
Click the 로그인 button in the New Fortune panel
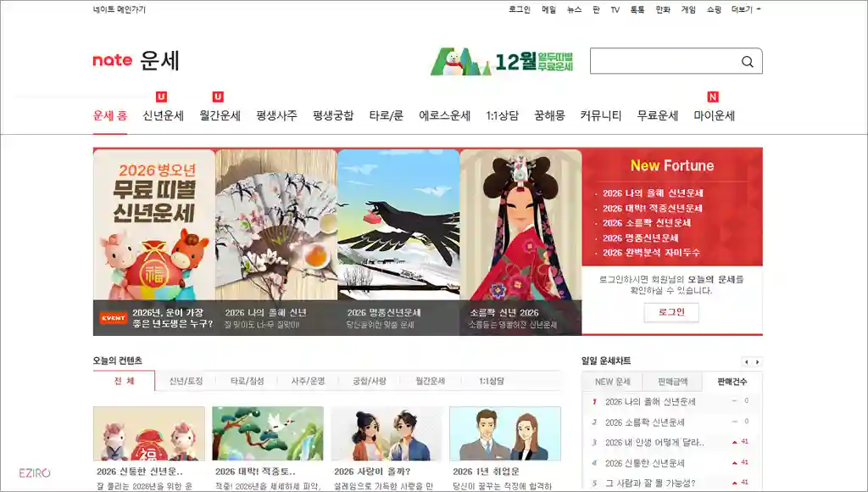670,311
